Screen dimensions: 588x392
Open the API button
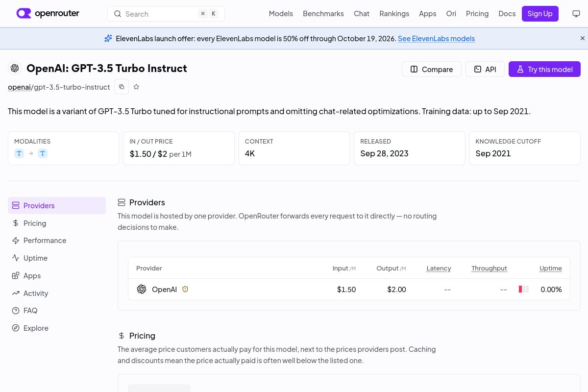click(485, 69)
